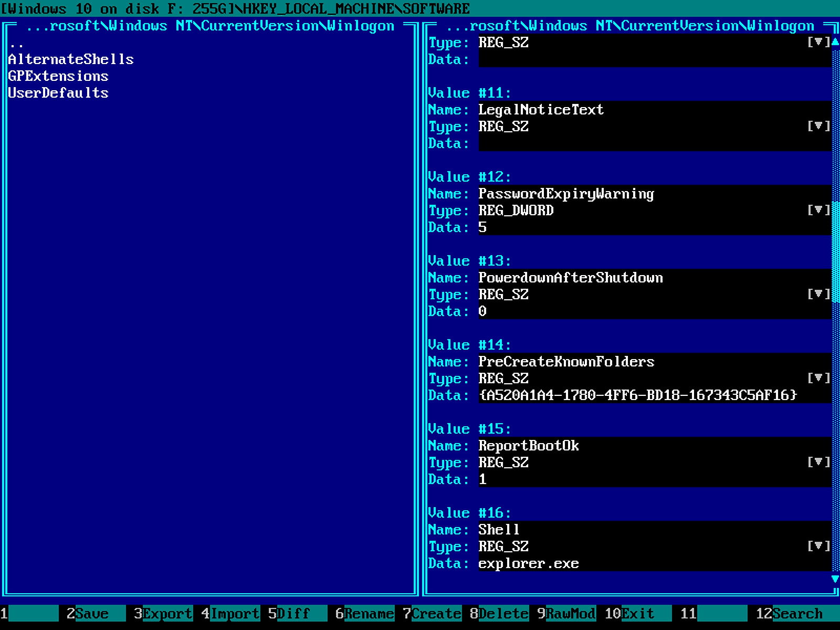The height and width of the screenshot is (630, 840).
Task: Click the scrollbar down arrow in values pane
Action: pos(835,579)
